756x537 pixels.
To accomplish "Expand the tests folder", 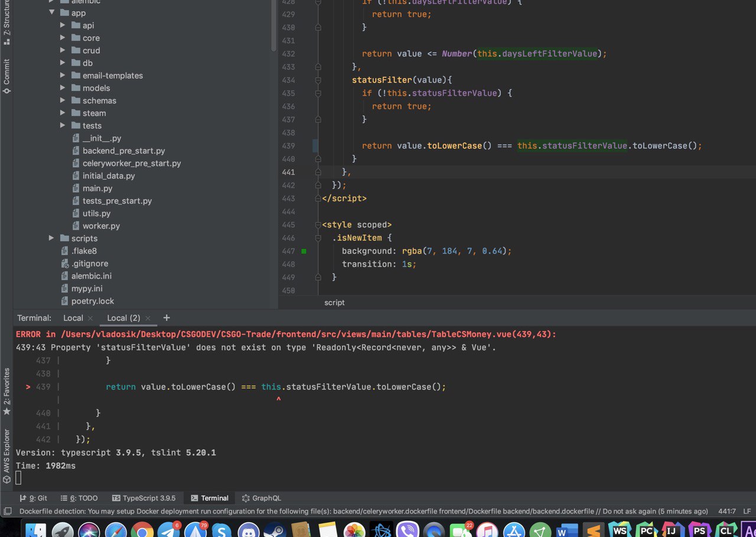I will point(63,125).
